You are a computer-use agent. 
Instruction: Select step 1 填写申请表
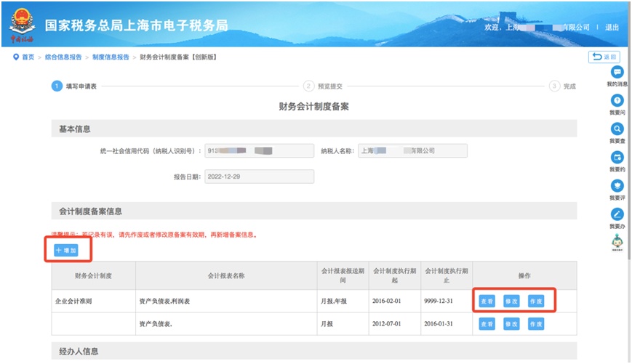[x=74, y=86]
